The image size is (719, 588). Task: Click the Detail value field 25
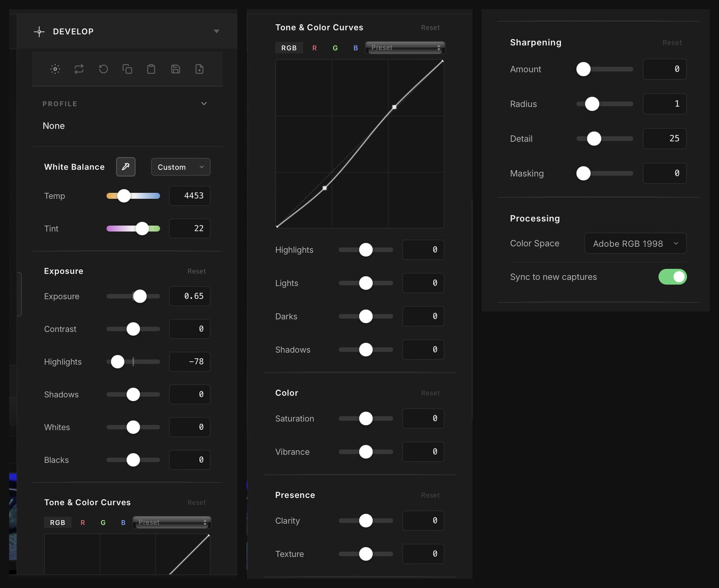[665, 138]
